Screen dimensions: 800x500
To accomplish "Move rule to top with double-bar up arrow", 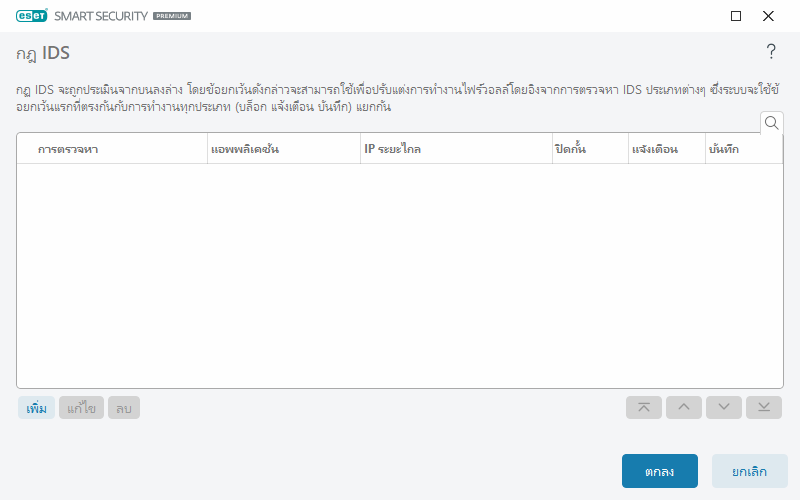I will point(644,407).
